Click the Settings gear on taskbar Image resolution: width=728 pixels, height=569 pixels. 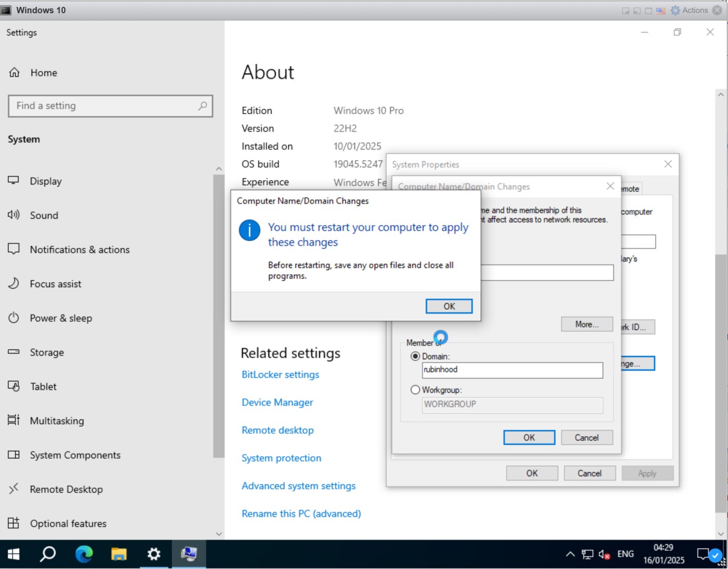154,554
